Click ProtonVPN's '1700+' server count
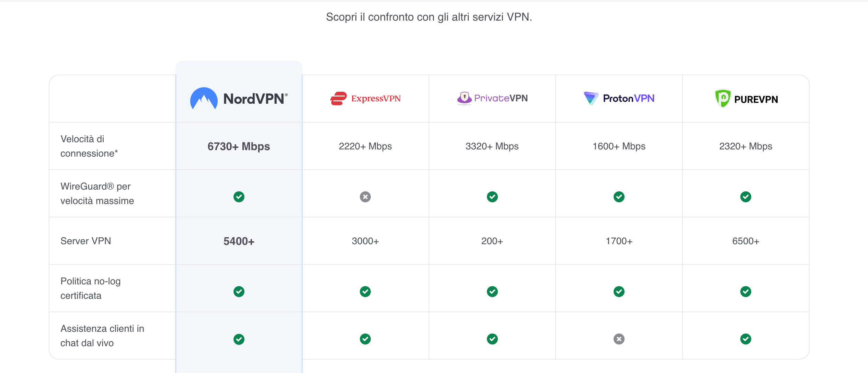This screenshot has width=868, height=373. click(x=619, y=241)
